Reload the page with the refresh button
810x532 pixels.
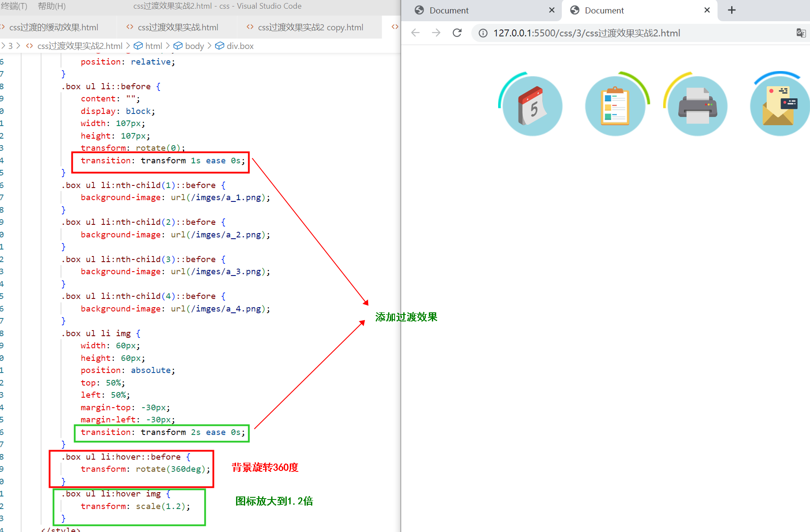(457, 33)
